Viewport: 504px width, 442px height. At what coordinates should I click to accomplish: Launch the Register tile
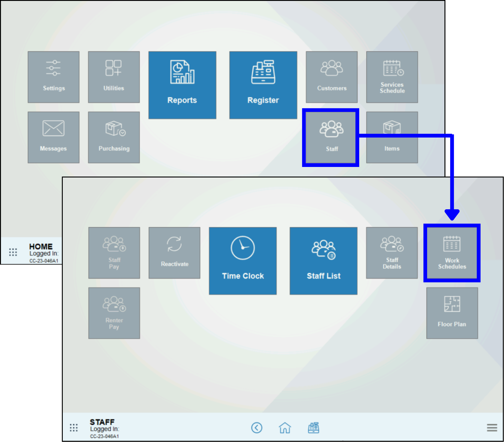pyautogui.click(x=263, y=85)
